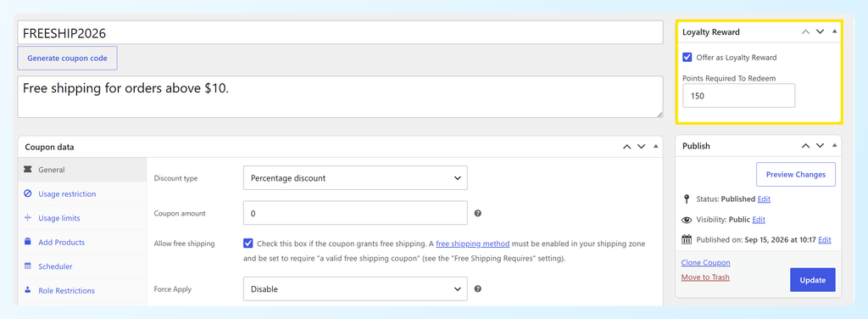868x319 pixels.
Task: Click the Usage limits icon
Action: (28, 218)
